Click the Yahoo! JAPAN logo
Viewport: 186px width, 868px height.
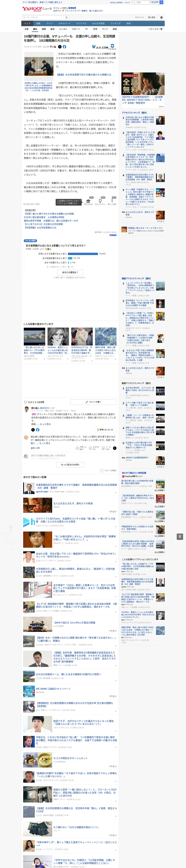click(32, 9)
